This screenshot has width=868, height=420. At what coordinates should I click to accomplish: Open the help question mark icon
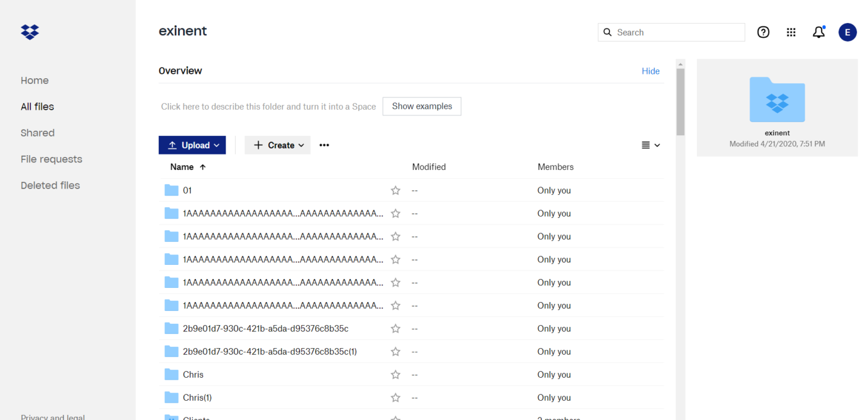click(x=763, y=32)
